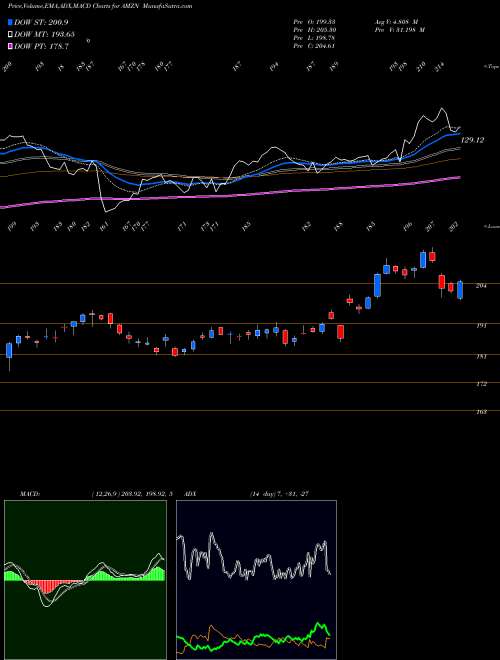Click the 'Pre C: 204.61' value
Screen dimensions: 500x660
(x=314, y=46)
